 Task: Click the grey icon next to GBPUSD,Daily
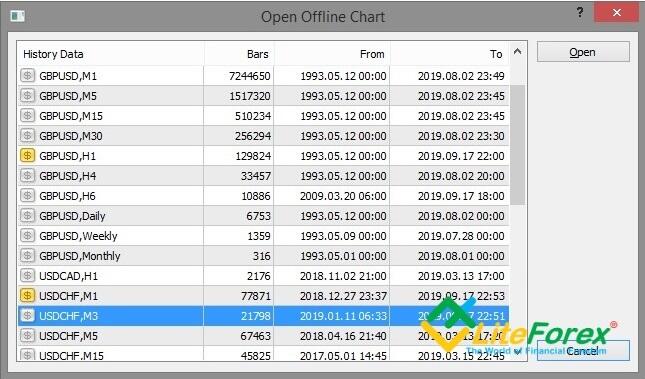[x=28, y=216]
